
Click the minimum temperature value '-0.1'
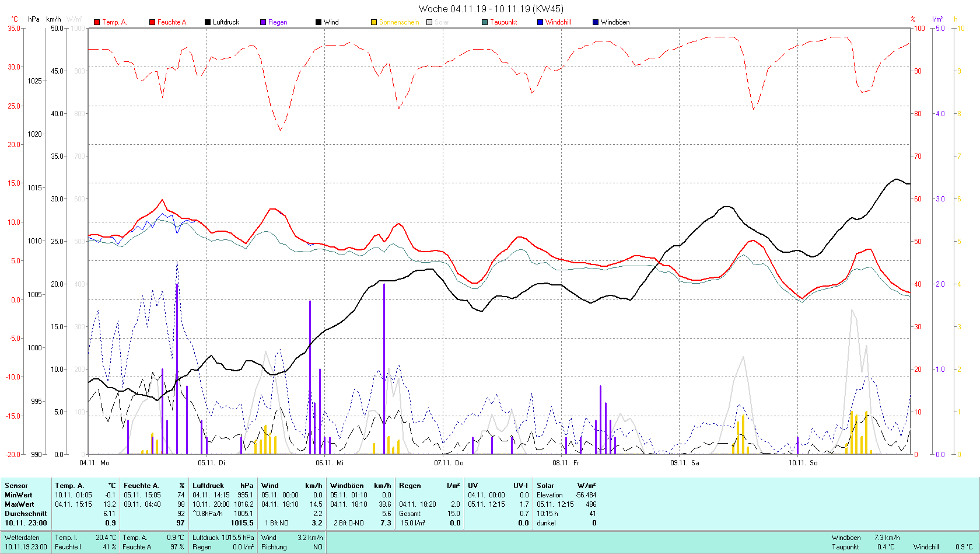[110, 495]
